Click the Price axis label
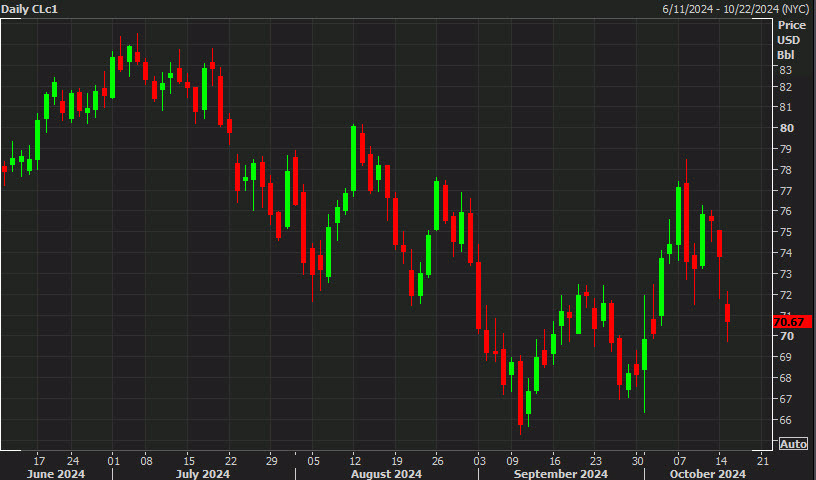 pyautogui.click(x=792, y=25)
